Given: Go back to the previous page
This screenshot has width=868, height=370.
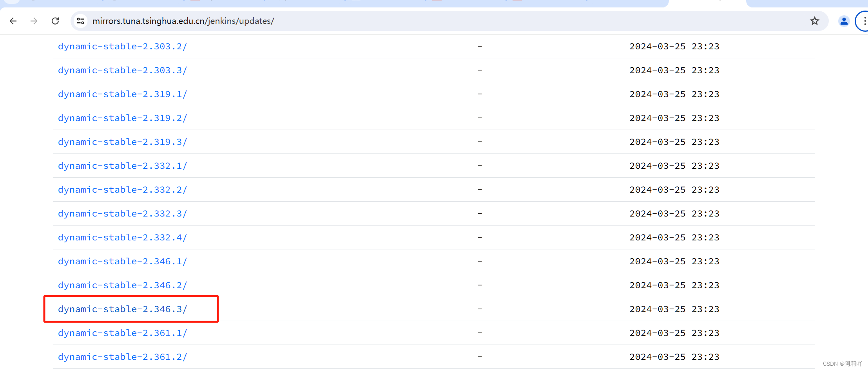Looking at the screenshot, I should coord(13,21).
